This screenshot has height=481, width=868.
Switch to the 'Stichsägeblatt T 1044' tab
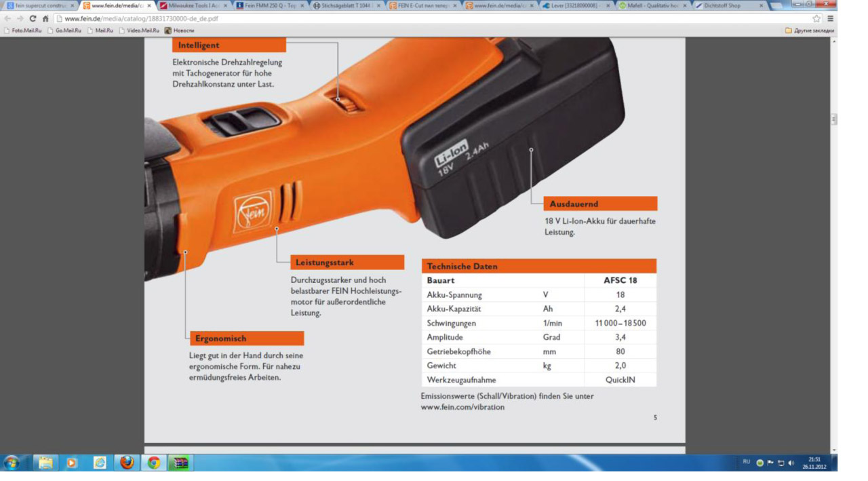point(347,5)
